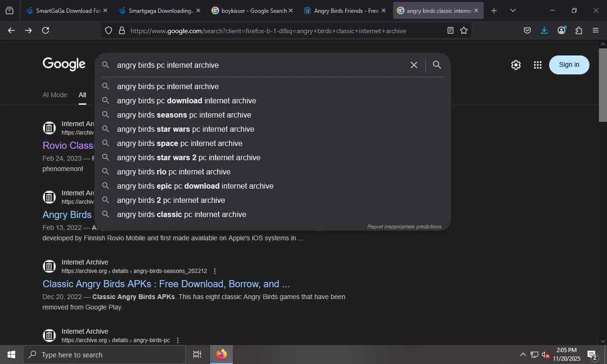
Task: Click the Firefox taskbar icon
Action: tap(221, 355)
